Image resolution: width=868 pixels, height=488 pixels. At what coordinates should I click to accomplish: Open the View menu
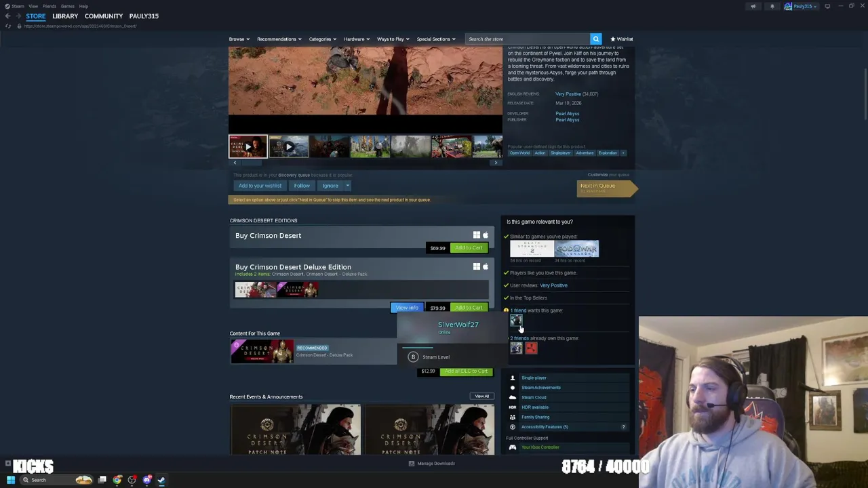point(33,6)
